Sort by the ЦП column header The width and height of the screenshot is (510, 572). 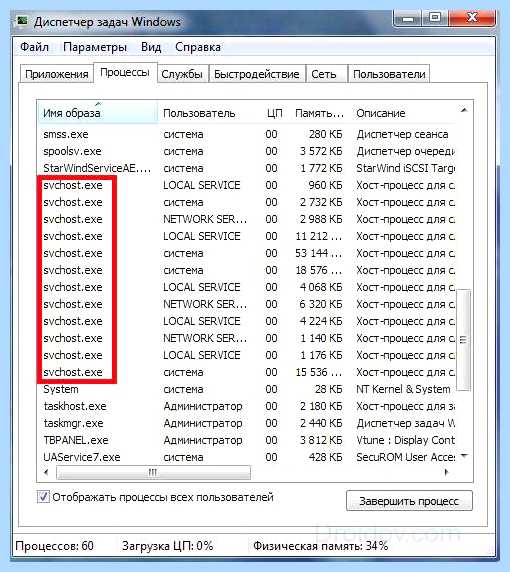pos(274,113)
